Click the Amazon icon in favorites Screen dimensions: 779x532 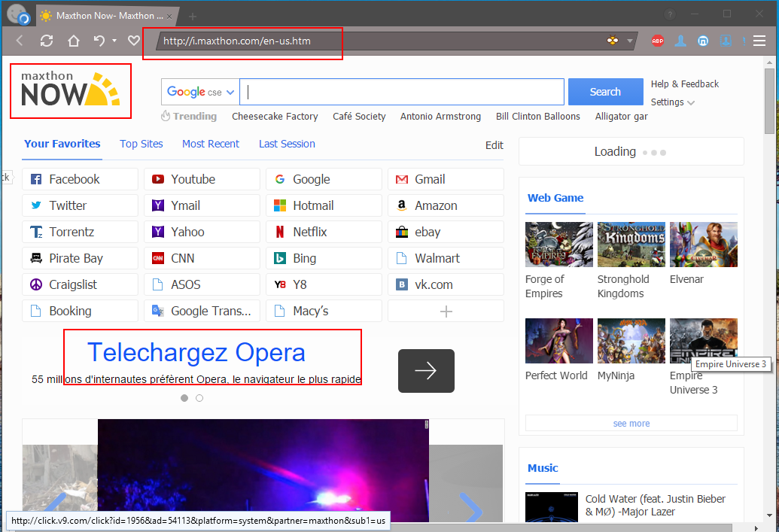(402, 205)
